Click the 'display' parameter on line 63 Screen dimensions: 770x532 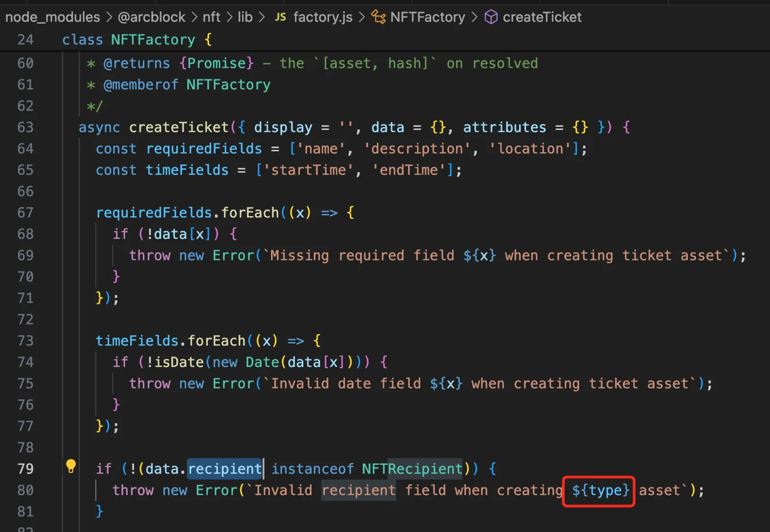pyautogui.click(x=283, y=127)
